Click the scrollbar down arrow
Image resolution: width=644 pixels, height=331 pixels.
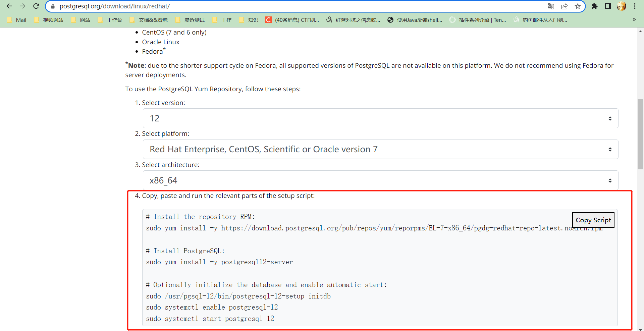point(640,329)
